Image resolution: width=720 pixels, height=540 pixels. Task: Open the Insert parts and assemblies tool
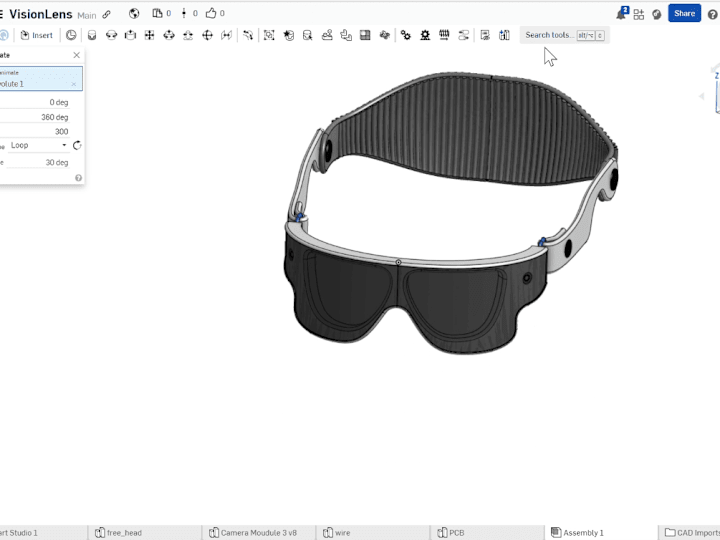pos(37,35)
